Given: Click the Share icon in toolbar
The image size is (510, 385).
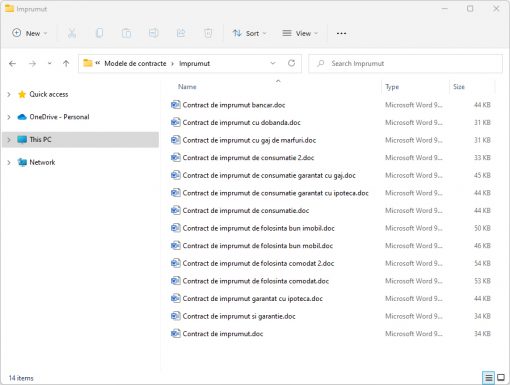Looking at the screenshot, I should pos(181,33).
